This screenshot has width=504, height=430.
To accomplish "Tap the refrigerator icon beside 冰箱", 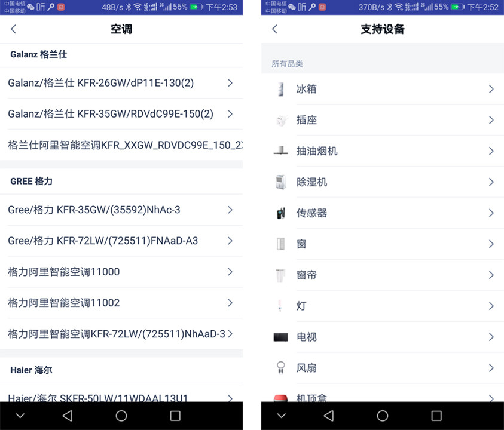I will 280,90.
